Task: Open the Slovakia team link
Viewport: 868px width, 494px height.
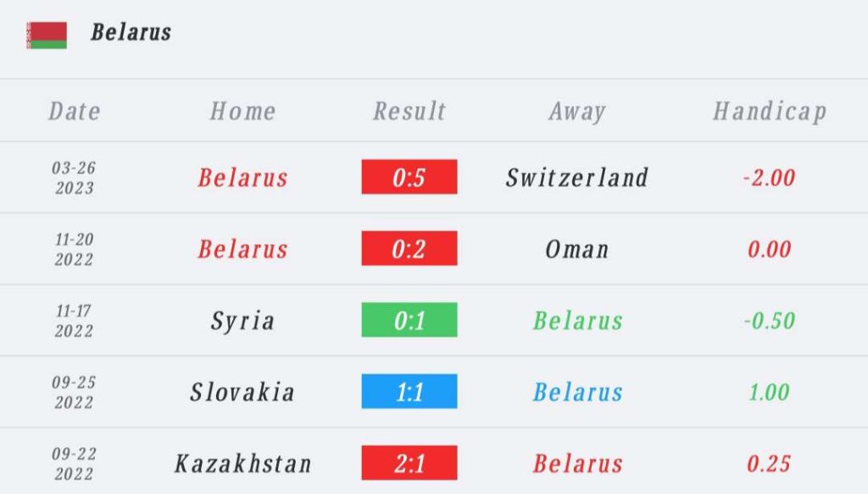Action: [x=242, y=391]
